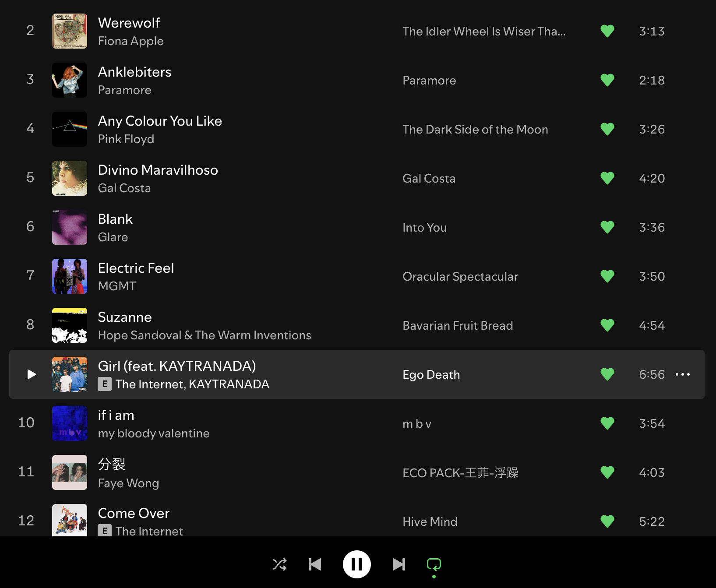Skip to previous track
The image size is (716, 588).
315,564
